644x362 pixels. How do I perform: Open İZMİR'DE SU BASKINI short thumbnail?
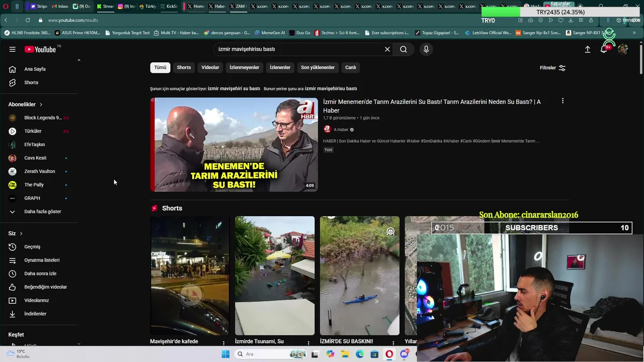(360, 276)
